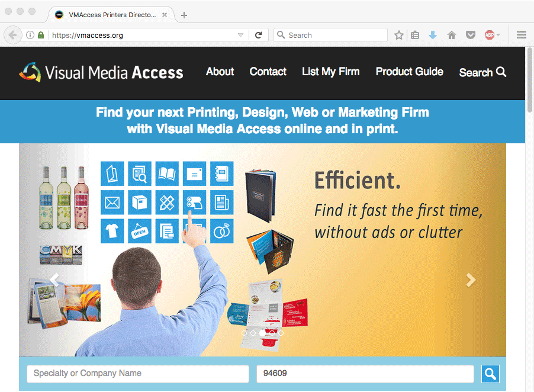Close the VMAccess Printers Directory tab
The width and height of the screenshot is (534, 392).
pyautogui.click(x=165, y=15)
